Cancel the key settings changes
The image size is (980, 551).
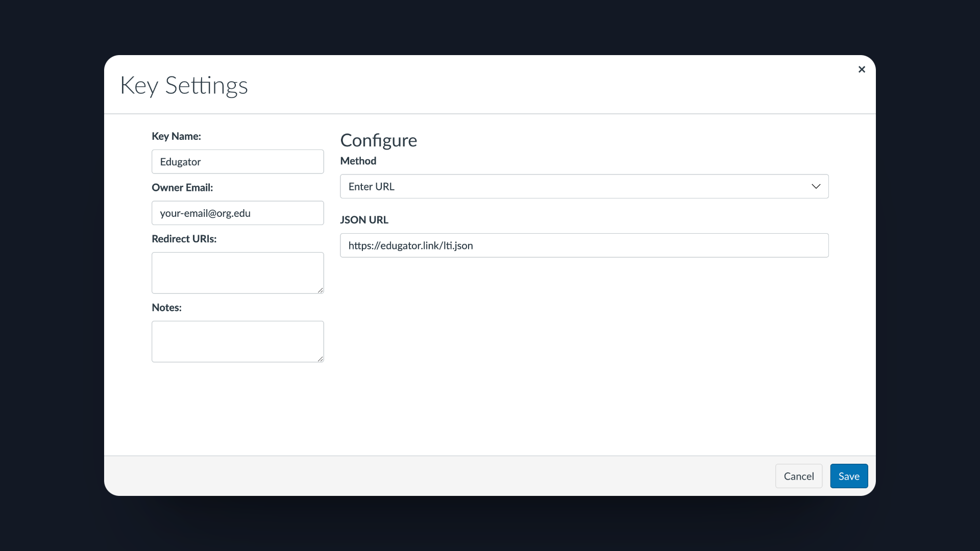coord(799,476)
